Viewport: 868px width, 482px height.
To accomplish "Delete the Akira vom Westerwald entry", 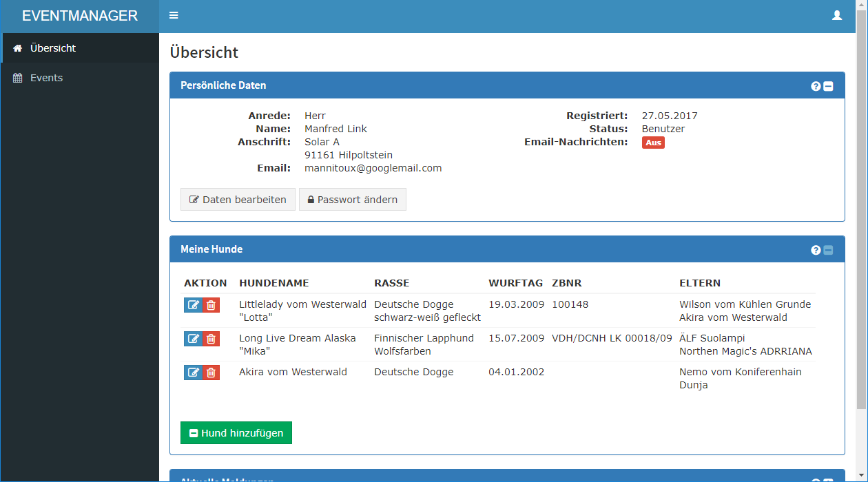I will (211, 373).
